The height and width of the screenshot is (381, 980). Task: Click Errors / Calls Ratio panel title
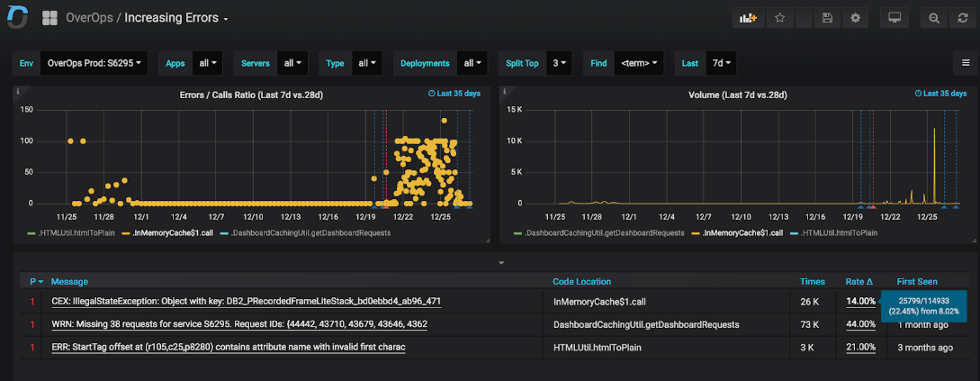pyautogui.click(x=251, y=95)
